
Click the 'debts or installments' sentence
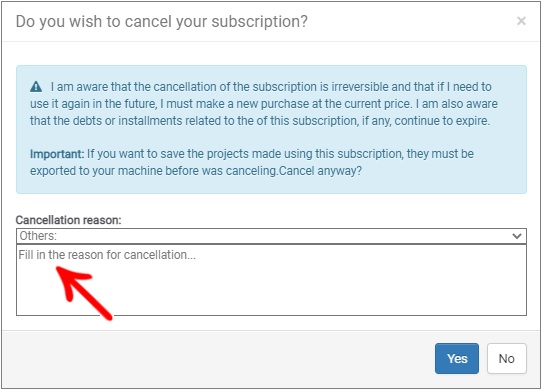(x=260, y=121)
